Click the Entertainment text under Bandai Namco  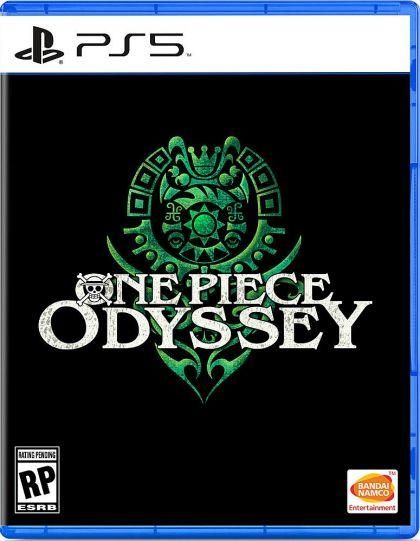coord(372,508)
